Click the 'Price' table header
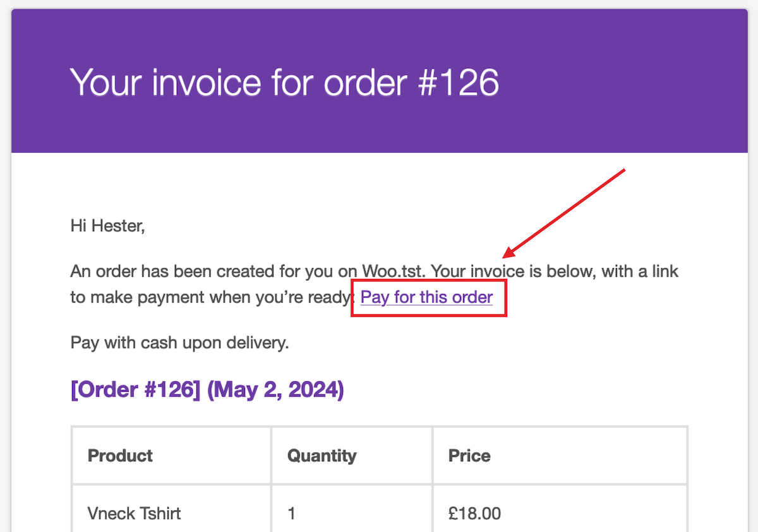Screen dimensions: 758x532 coord(469,455)
